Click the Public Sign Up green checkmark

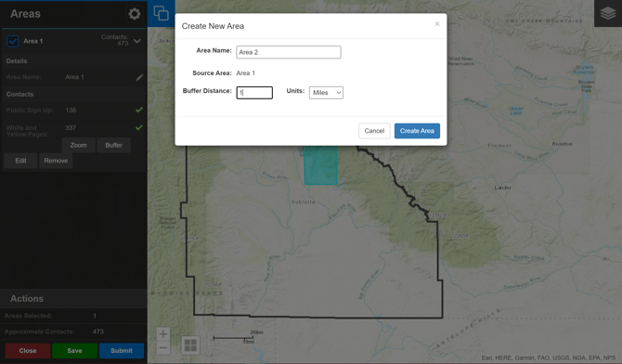tap(139, 110)
